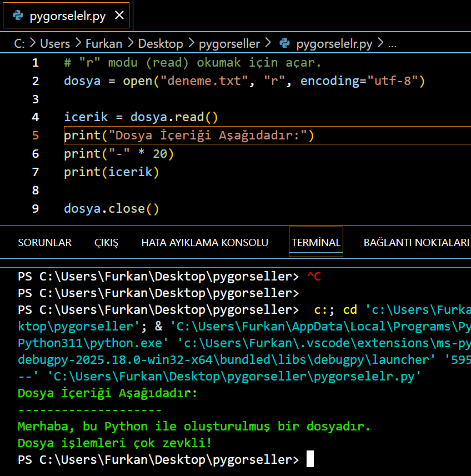
Task: Open the pygorseller folder breadcrumb
Action: [229, 43]
